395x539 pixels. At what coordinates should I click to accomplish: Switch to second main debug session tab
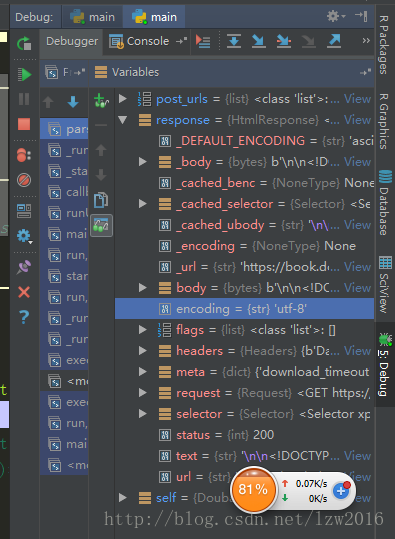coord(154,17)
